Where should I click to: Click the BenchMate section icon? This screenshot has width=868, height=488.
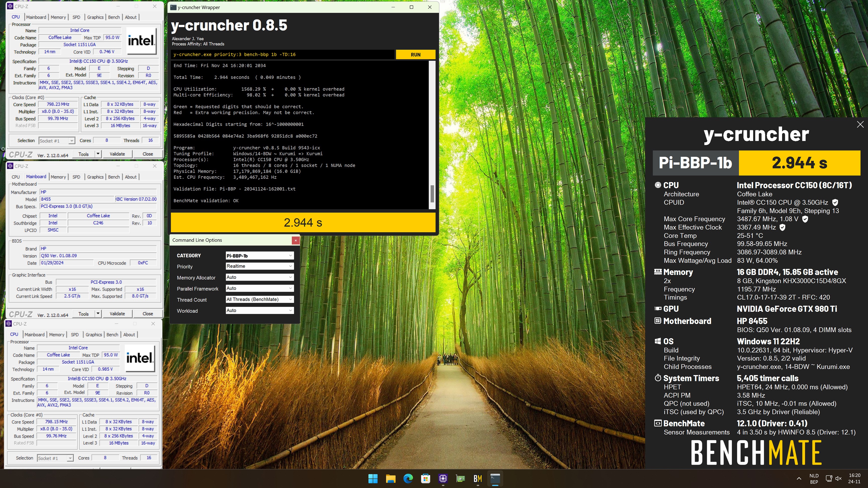(x=658, y=423)
